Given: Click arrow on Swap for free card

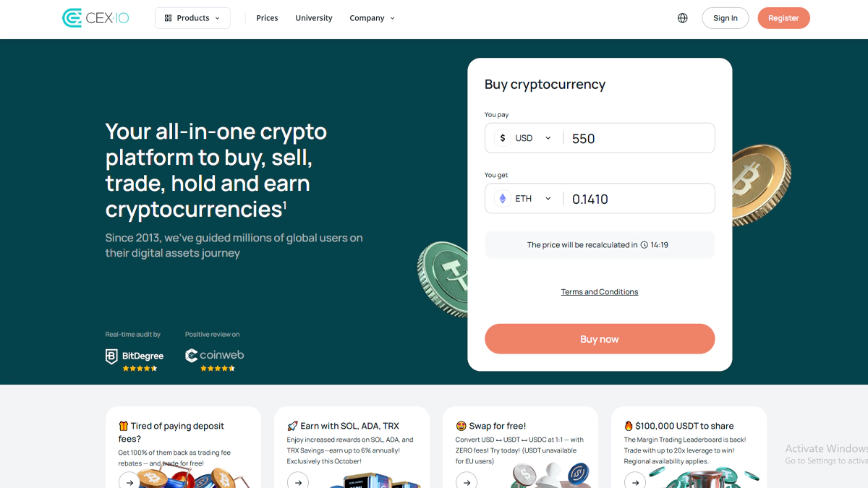Looking at the screenshot, I should pyautogui.click(x=467, y=481).
